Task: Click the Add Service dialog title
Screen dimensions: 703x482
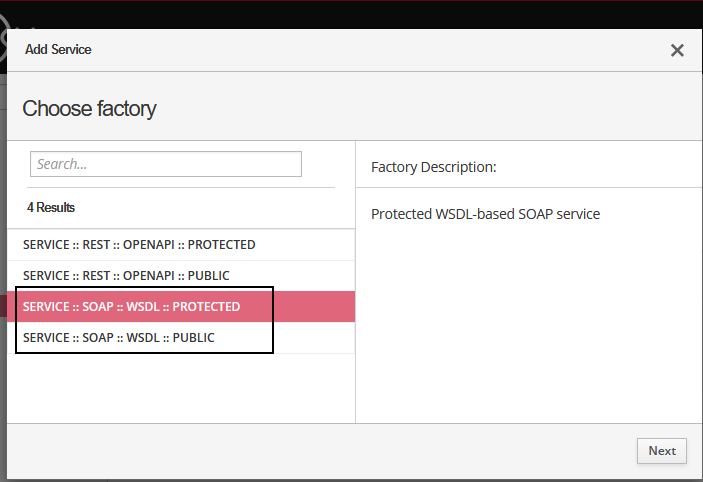Action: coord(58,49)
